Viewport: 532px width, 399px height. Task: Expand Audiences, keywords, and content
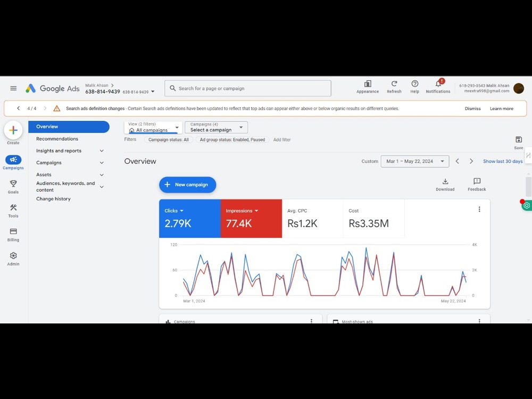(x=102, y=187)
